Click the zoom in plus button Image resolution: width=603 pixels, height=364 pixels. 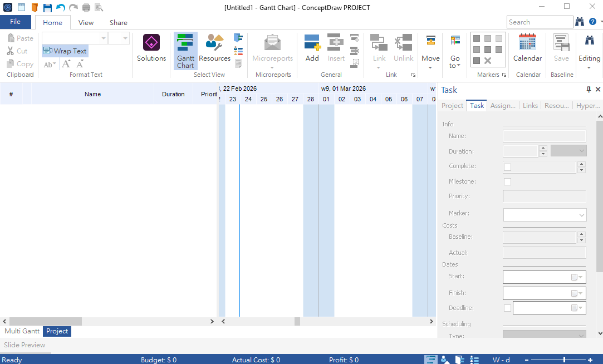pyautogui.click(x=590, y=360)
